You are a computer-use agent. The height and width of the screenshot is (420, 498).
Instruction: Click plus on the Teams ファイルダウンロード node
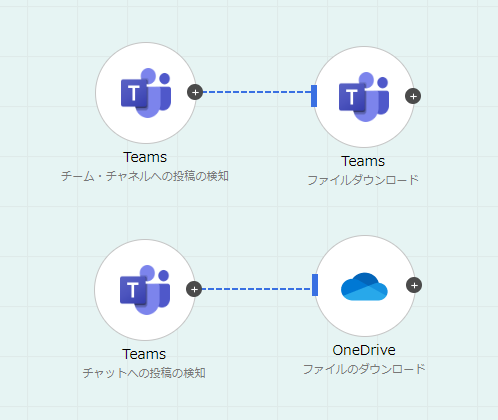(x=413, y=96)
